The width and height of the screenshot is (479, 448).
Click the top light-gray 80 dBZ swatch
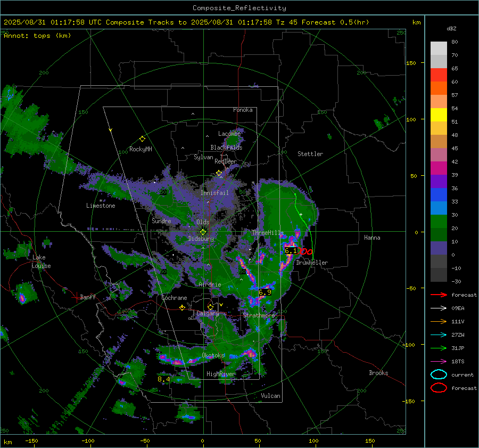tap(439, 48)
